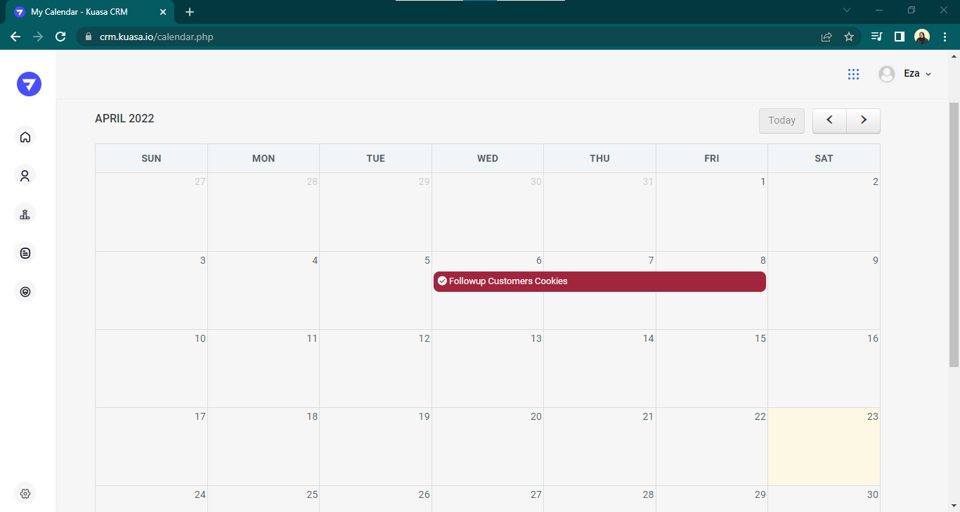
Task: Bookmark this page with the star icon
Action: [x=849, y=37]
